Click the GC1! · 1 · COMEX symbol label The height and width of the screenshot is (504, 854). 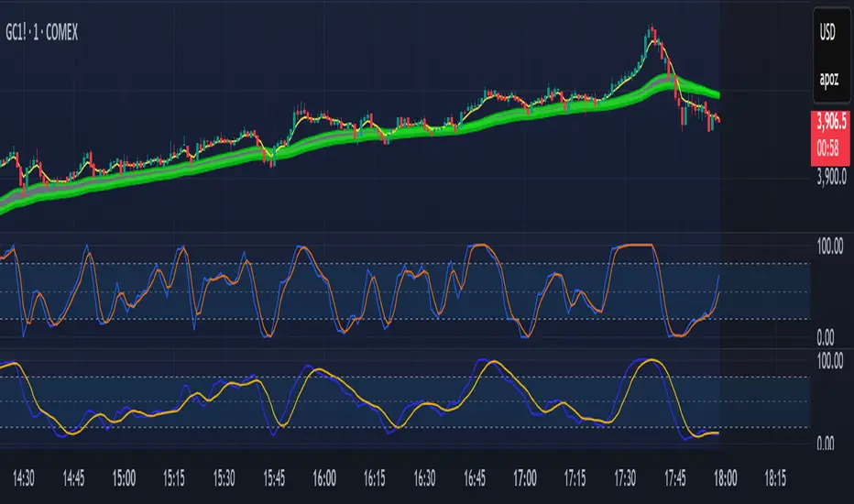coord(42,33)
